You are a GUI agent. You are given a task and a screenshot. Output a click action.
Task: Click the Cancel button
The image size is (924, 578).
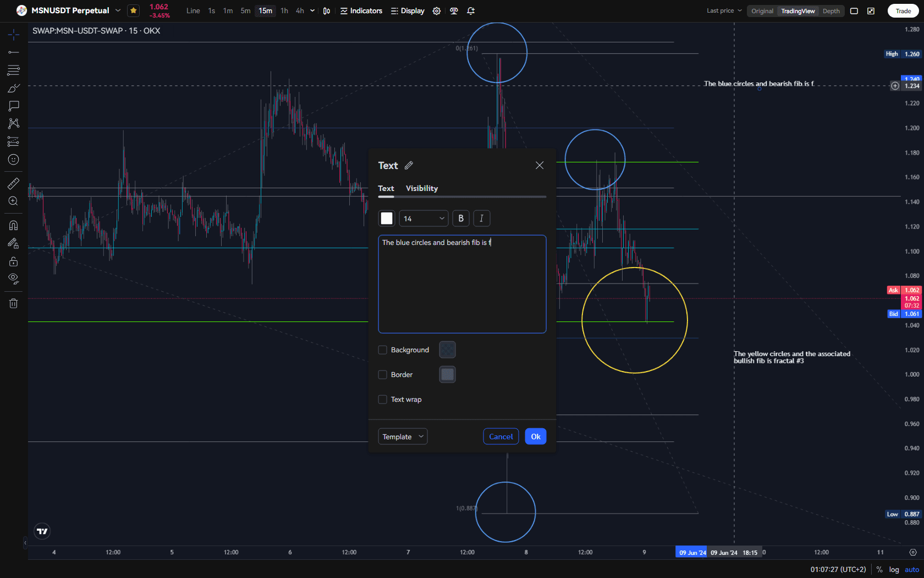(501, 437)
